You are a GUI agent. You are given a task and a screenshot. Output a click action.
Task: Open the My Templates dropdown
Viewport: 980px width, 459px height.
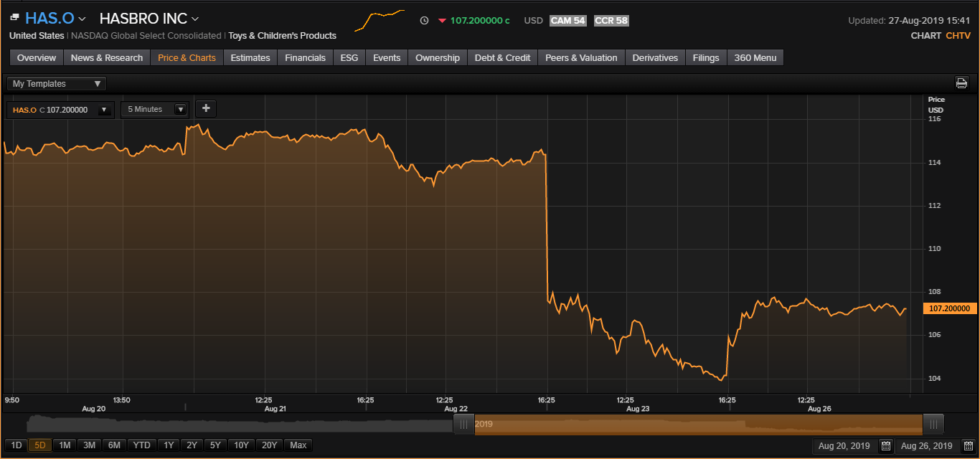57,84
